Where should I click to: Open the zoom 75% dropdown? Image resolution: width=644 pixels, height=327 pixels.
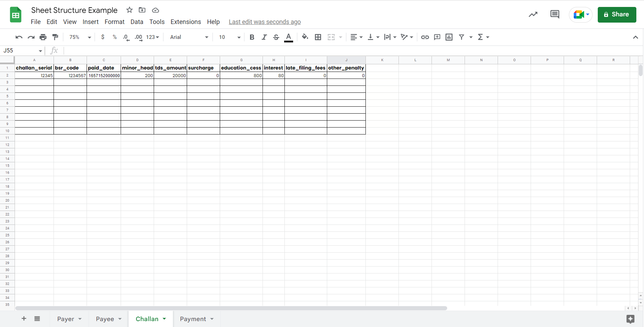(80, 37)
